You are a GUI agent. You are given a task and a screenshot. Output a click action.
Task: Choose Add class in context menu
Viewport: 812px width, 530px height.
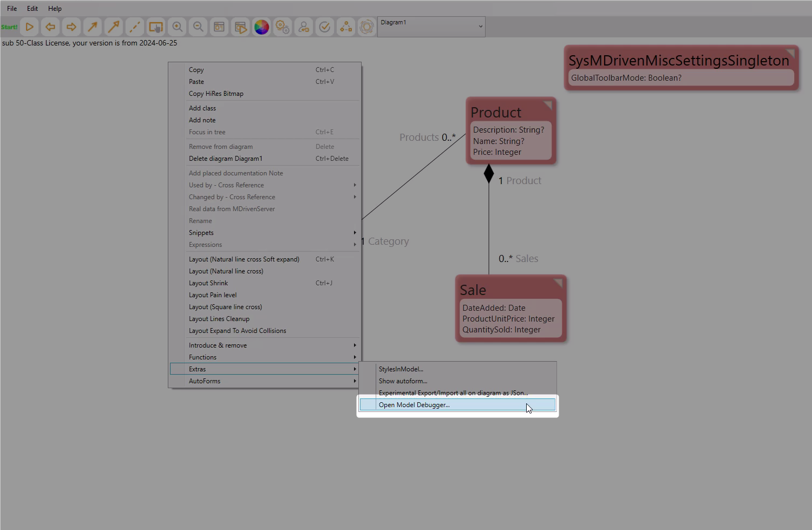point(202,108)
